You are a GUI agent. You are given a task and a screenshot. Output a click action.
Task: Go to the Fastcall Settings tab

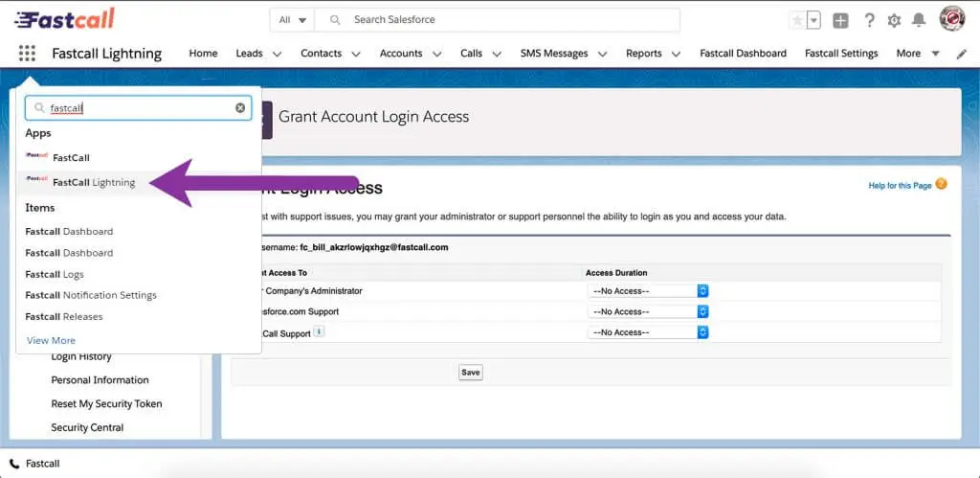point(841,54)
